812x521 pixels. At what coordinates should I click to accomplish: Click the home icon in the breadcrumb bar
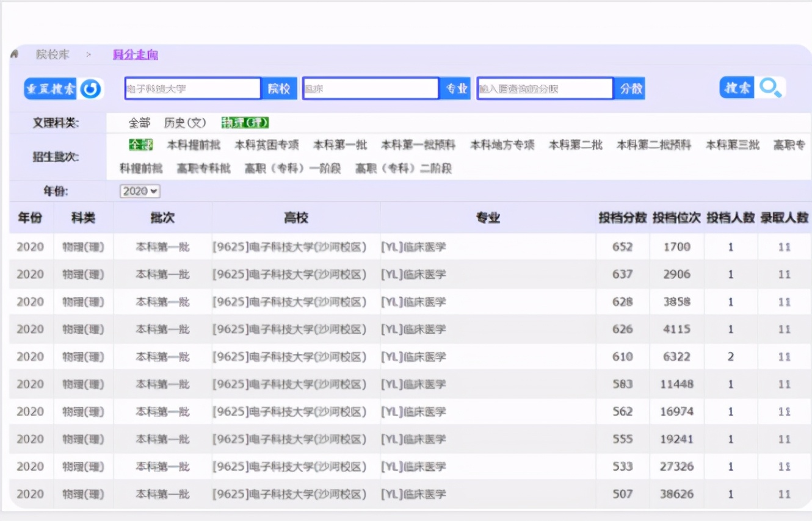[13, 54]
